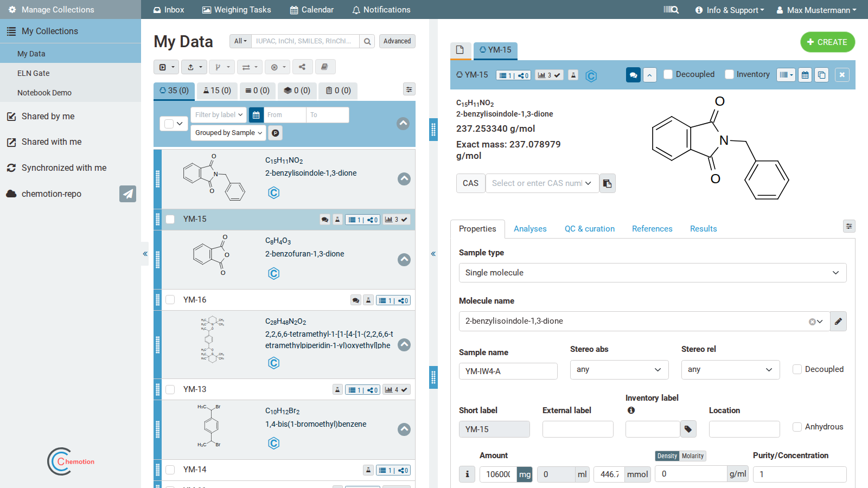Select the YM-16 sample checkbox

(170, 300)
